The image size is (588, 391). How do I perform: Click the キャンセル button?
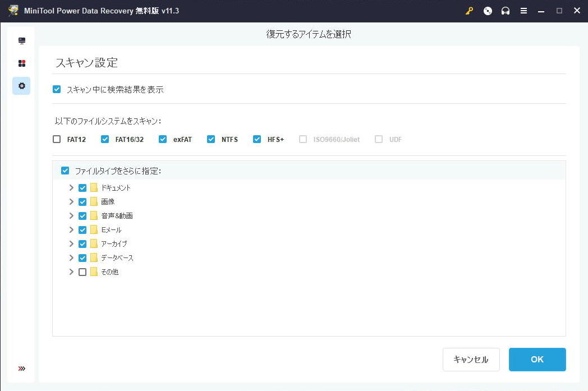tap(471, 359)
